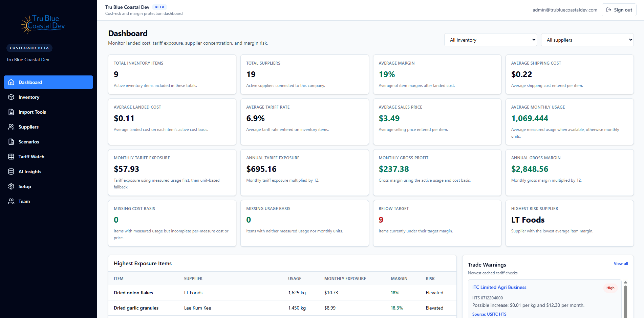Click the admin@trubluecoastaldev.com email
Screen dimensions: 644x318
[x=565, y=10]
